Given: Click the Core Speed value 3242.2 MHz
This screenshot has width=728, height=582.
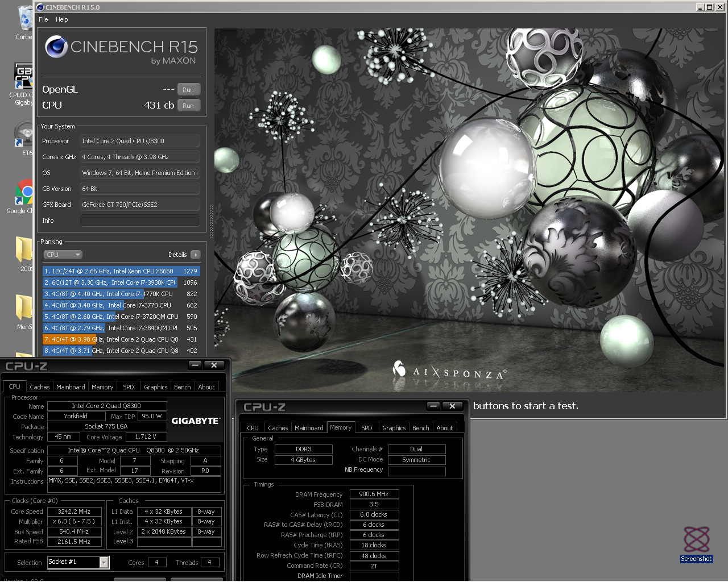Looking at the screenshot, I should point(75,512).
